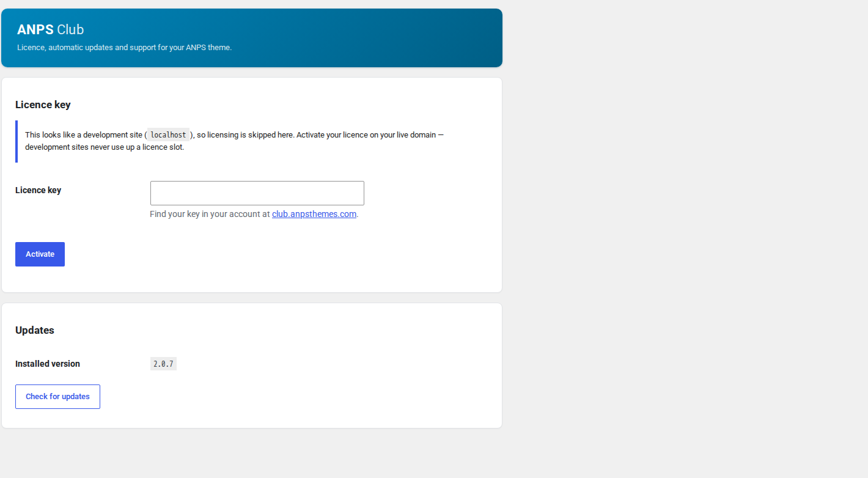
Task: Click the development site notice text
Action: (234, 141)
